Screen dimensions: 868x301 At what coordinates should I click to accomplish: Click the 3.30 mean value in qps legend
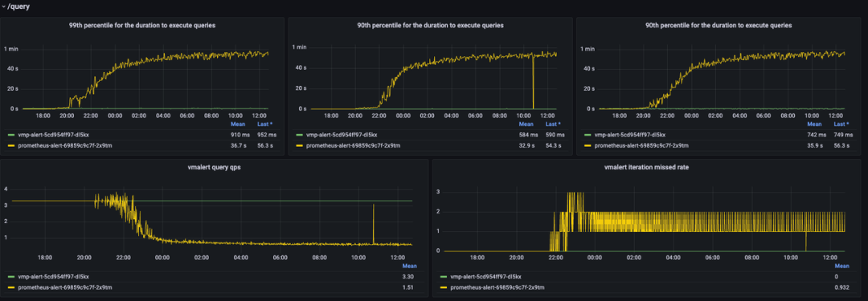click(408, 276)
